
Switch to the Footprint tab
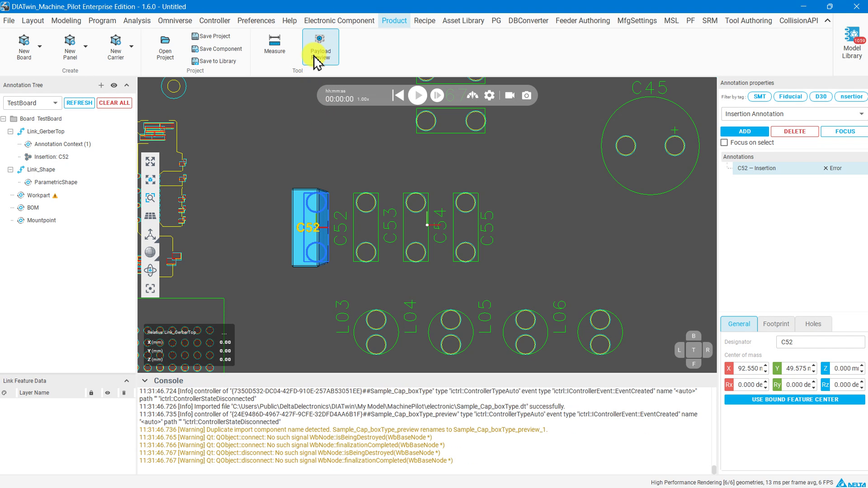(776, 324)
